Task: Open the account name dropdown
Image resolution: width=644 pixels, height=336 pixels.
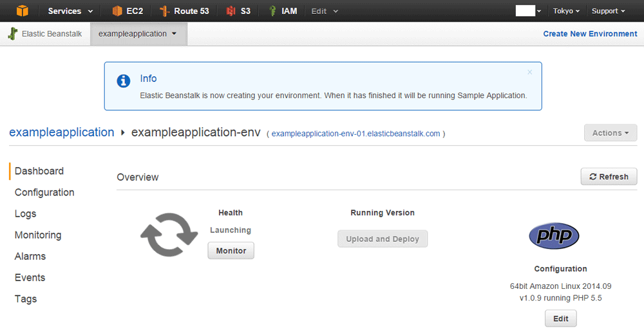Action: click(528, 11)
